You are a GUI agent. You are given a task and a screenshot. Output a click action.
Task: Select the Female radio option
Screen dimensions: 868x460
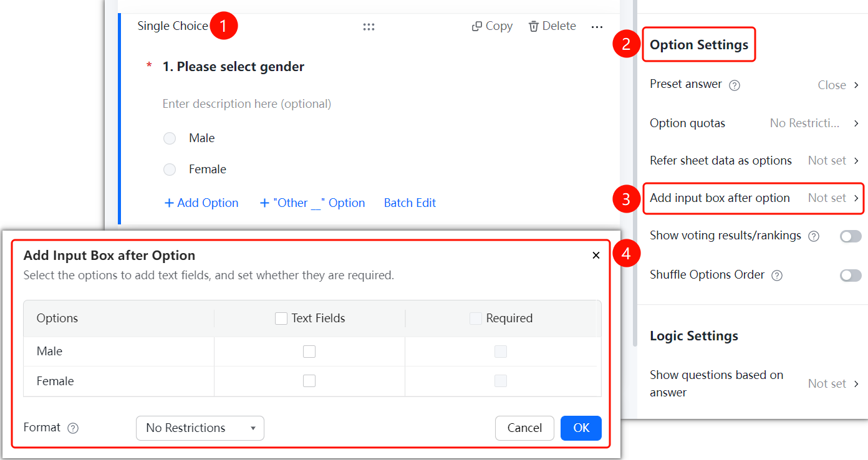point(170,170)
